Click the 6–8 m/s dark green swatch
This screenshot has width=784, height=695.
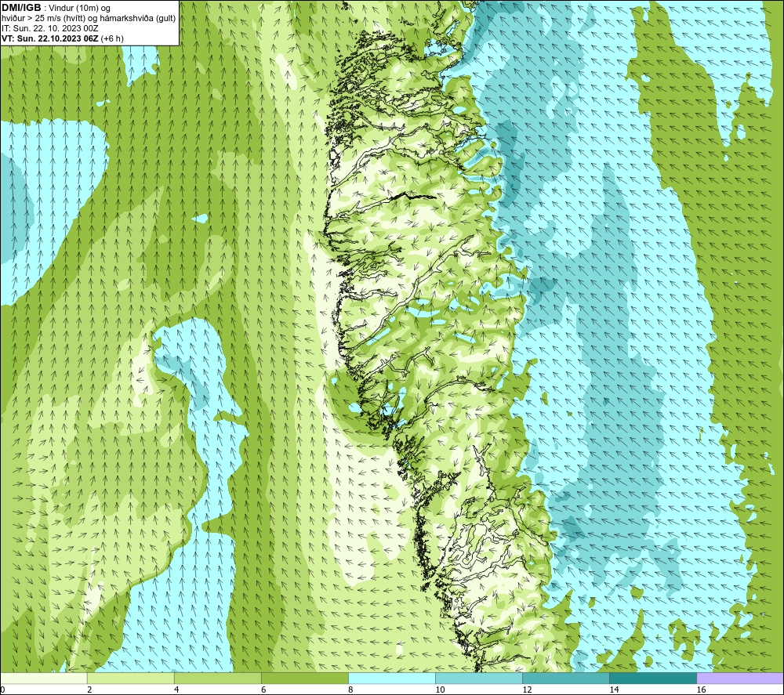coord(304,678)
